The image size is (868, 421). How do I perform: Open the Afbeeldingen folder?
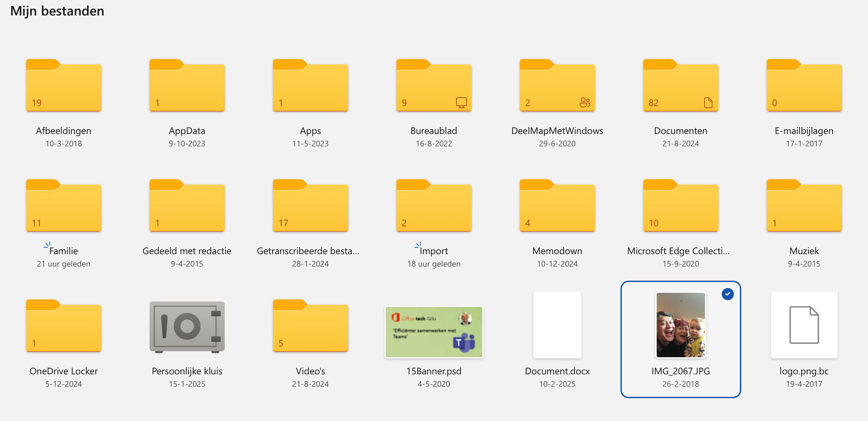(63, 86)
